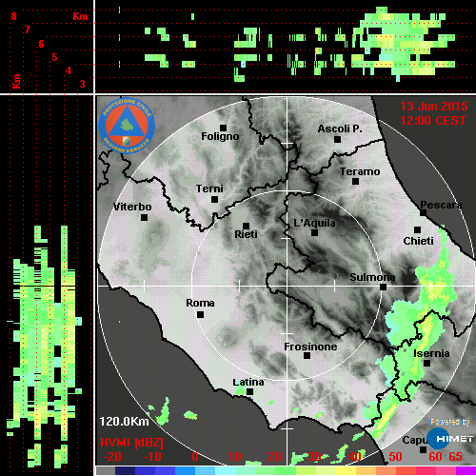The width and height of the screenshot is (476, 476).
Task: Click the 8 km altitude label
Action: coord(13,16)
